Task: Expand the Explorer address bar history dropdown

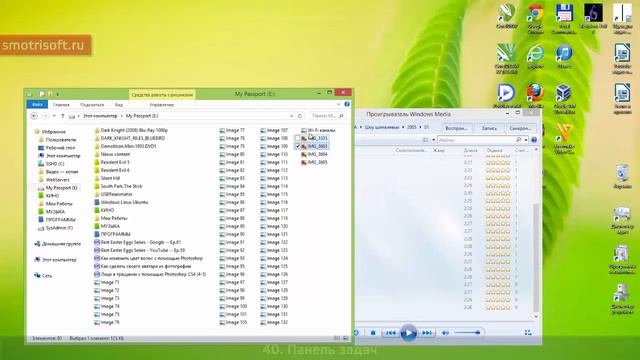Action: click(x=291, y=116)
